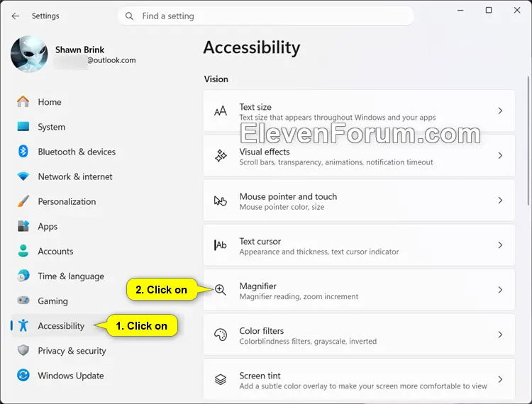Click the search magnifier icon
This screenshot has width=532, height=404.
[x=129, y=16]
